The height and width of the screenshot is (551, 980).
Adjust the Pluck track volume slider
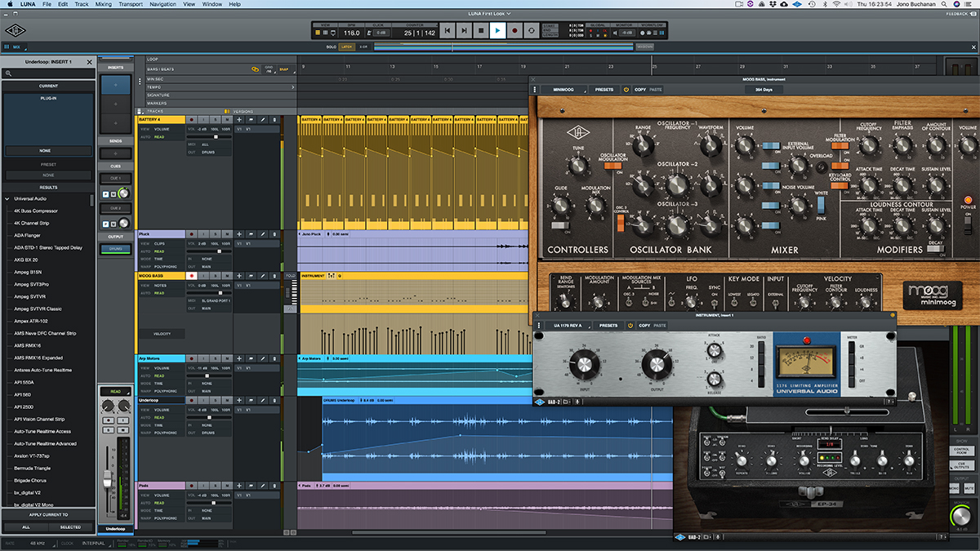209,251
